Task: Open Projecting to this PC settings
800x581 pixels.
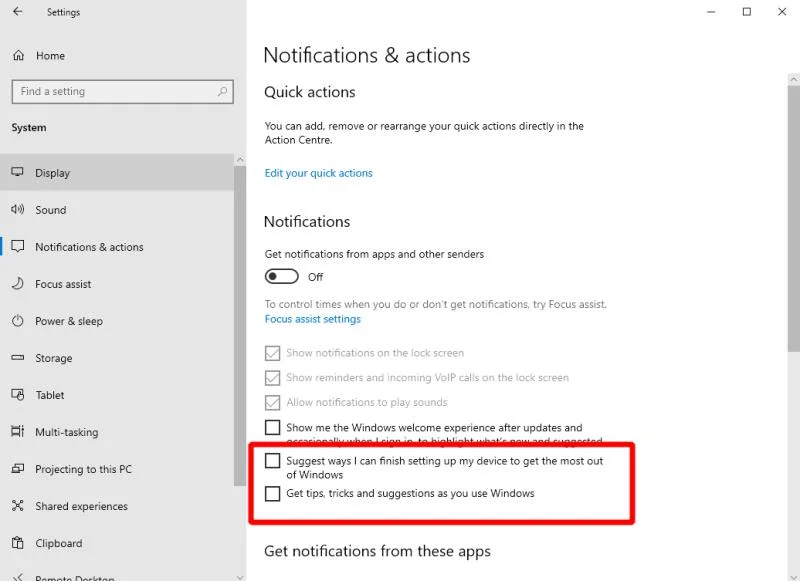Action: (117, 469)
